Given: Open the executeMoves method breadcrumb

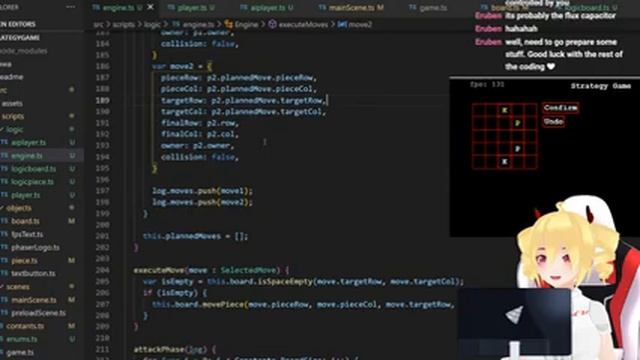Looking at the screenshot, I should [298, 24].
